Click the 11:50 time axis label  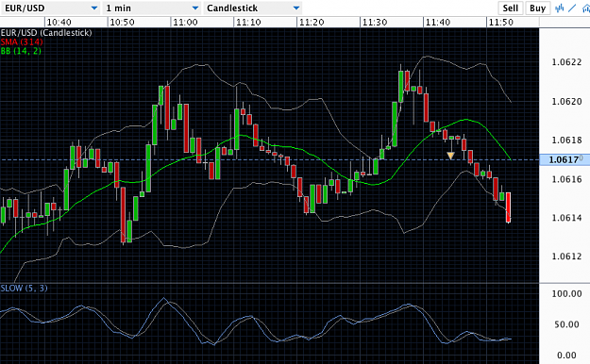tap(501, 23)
